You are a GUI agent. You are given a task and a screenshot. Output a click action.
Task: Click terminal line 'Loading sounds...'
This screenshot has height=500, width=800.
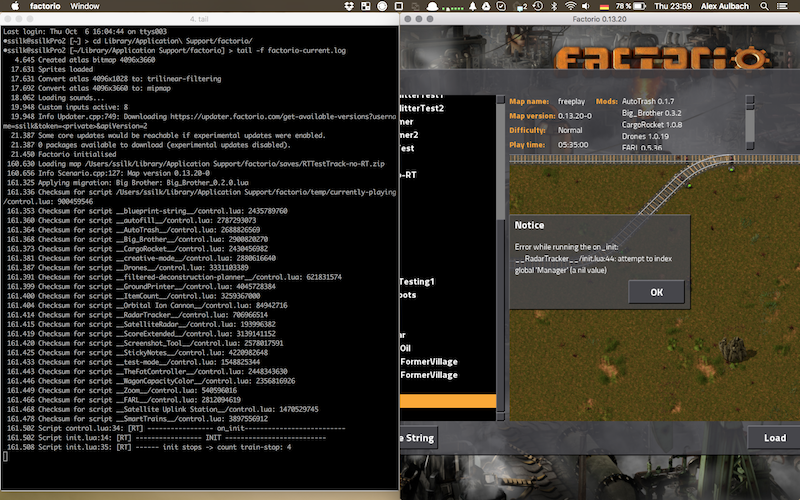point(57,97)
